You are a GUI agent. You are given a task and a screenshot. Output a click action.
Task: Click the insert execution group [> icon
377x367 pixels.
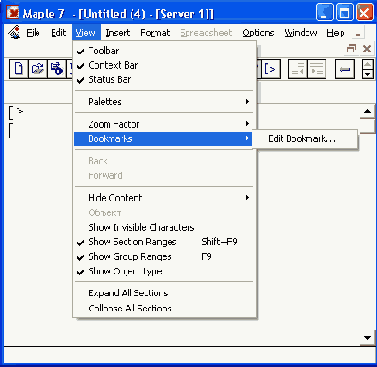[x=270, y=69]
